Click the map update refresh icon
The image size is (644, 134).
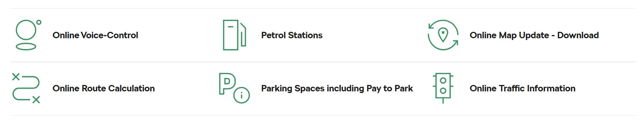(x=443, y=35)
